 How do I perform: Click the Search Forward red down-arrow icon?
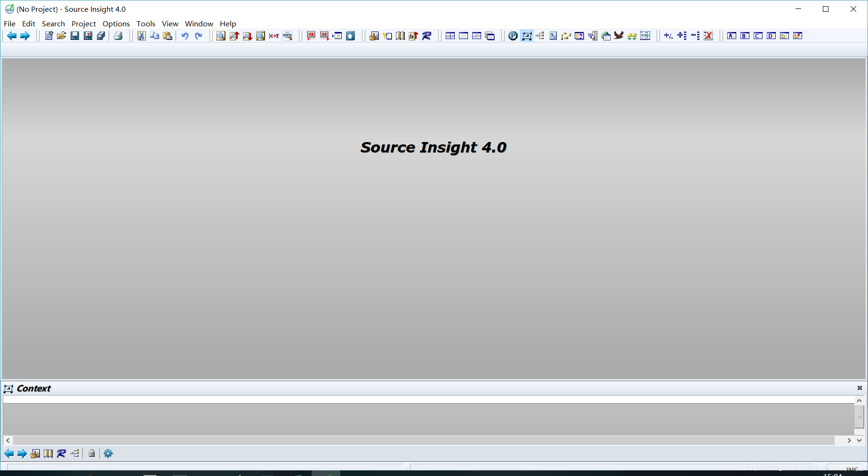247,36
